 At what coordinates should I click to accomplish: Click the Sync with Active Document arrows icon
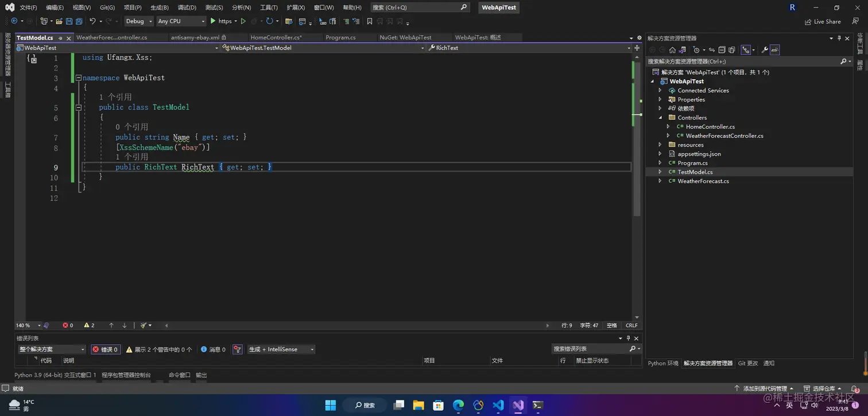pyautogui.click(x=712, y=50)
